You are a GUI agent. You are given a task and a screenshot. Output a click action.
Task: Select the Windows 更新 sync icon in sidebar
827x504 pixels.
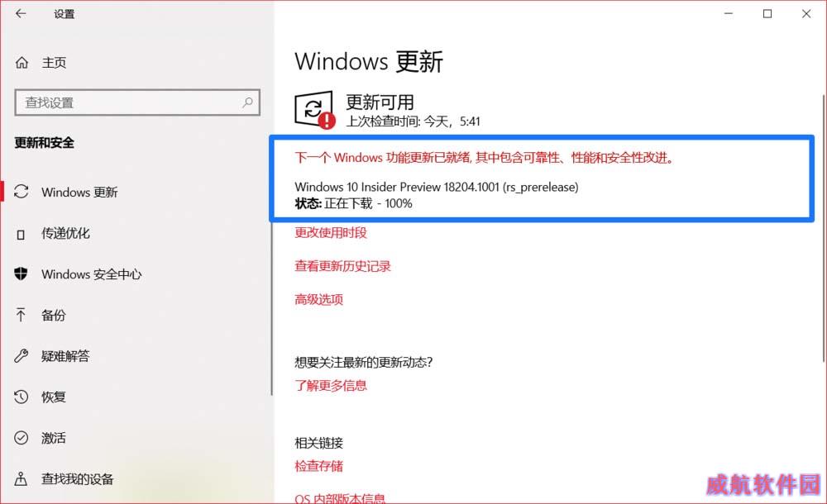(22, 192)
